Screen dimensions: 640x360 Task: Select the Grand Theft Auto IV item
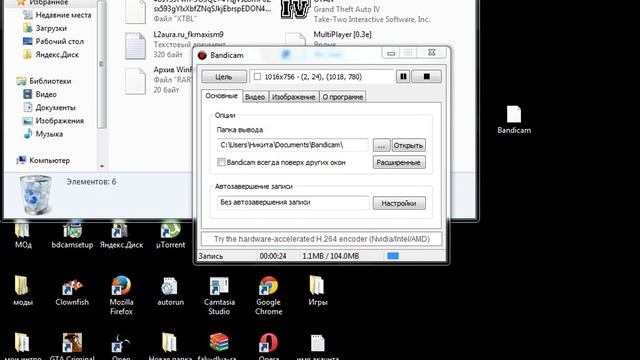[x=355, y=10]
